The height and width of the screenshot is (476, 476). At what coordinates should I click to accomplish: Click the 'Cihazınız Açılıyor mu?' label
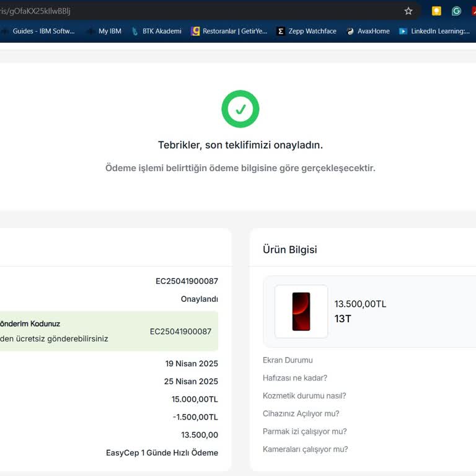(301, 414)
